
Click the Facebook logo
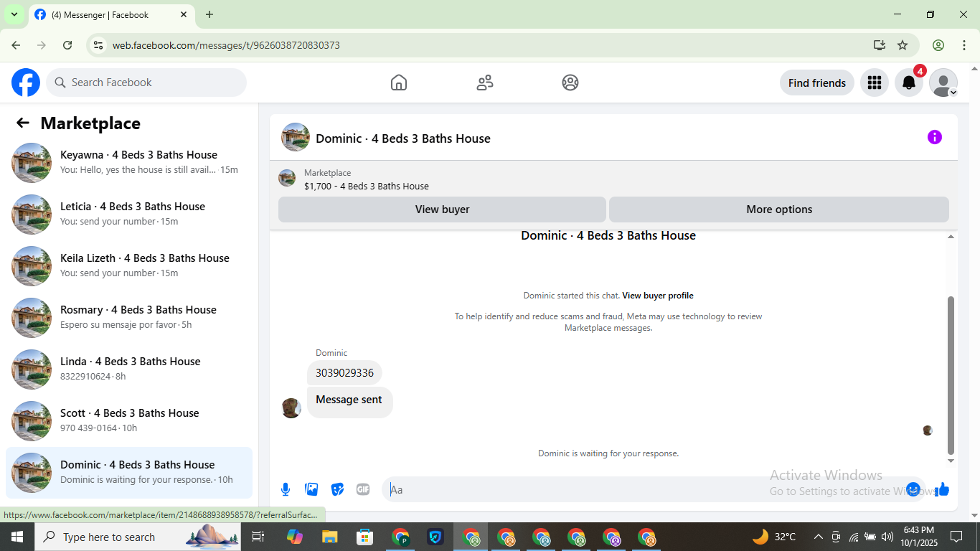pyautogui.click(x=26, y=83)
